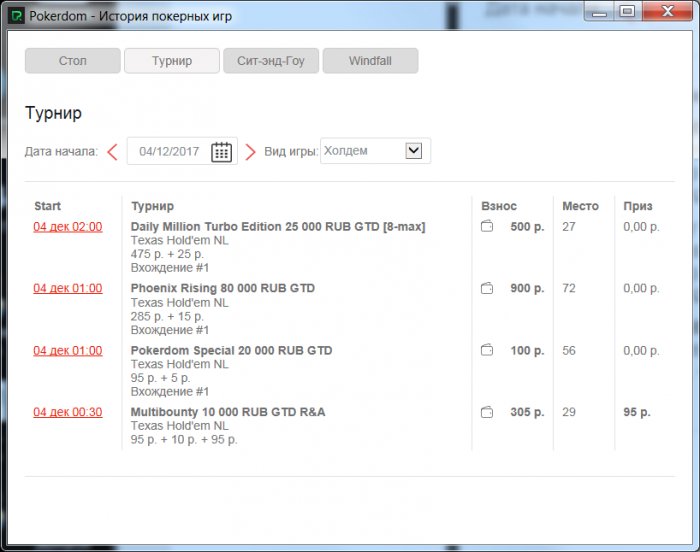Click wallet icon in Phoenix Rising row
Screen dimensions: 700x552
pyautogui.click(x=487, y=288)
